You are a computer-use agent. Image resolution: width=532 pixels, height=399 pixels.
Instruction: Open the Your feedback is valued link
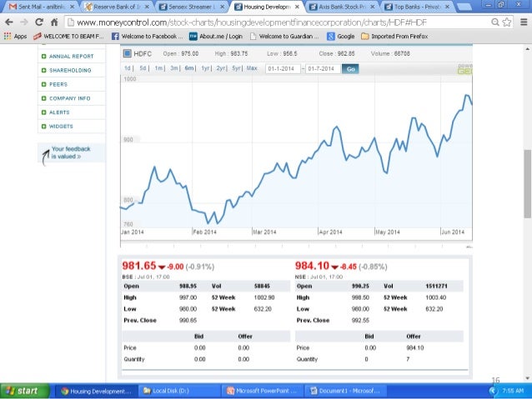pos(71,152)
